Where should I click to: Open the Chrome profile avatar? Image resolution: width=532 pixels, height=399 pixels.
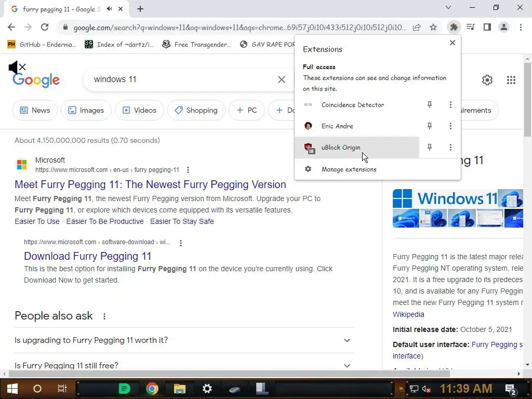504,27
